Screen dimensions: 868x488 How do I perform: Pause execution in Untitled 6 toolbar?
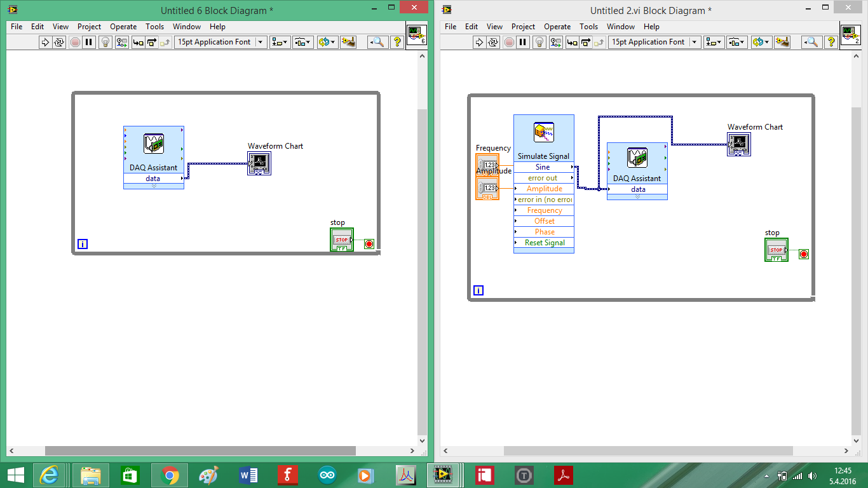89,42
